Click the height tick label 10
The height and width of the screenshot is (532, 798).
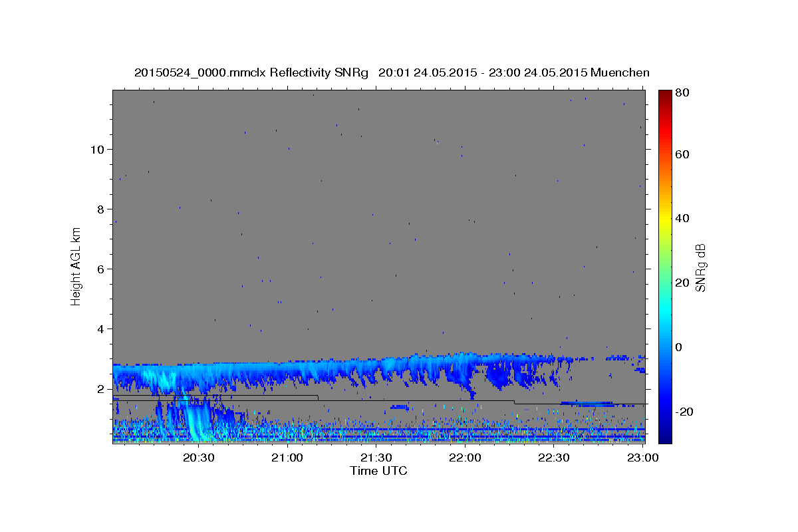click(x=96, y=149)
